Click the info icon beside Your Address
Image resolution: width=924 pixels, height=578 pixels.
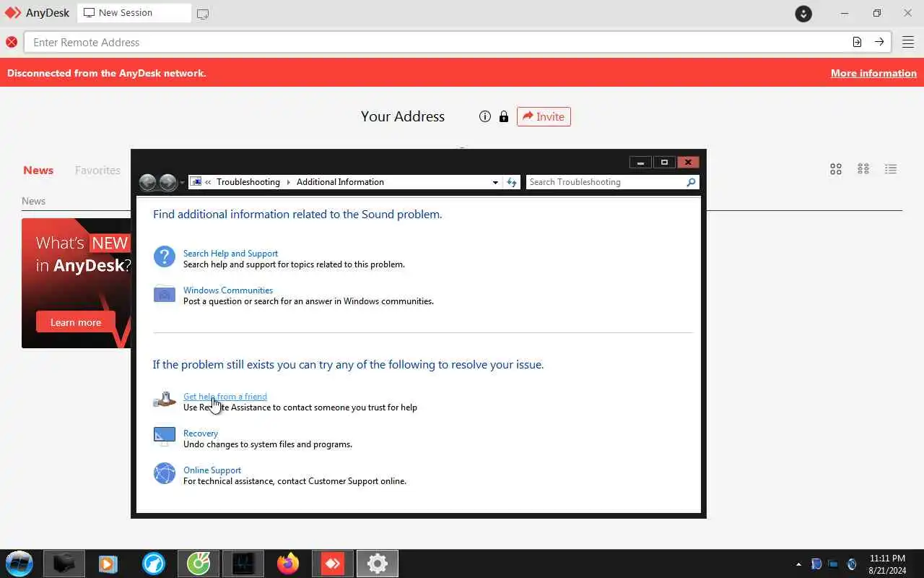485,116
